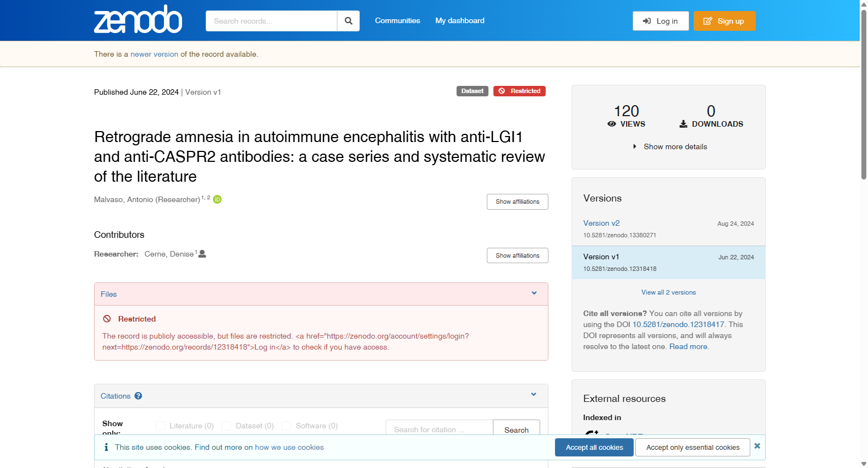Select Version v1 row in Versions

click(668, 263)
